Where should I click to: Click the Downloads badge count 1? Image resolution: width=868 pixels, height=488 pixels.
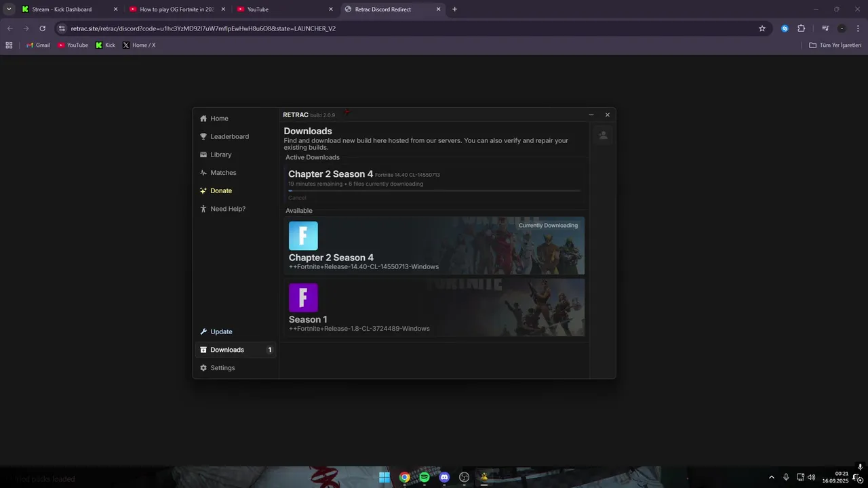(x=270, y=350)
